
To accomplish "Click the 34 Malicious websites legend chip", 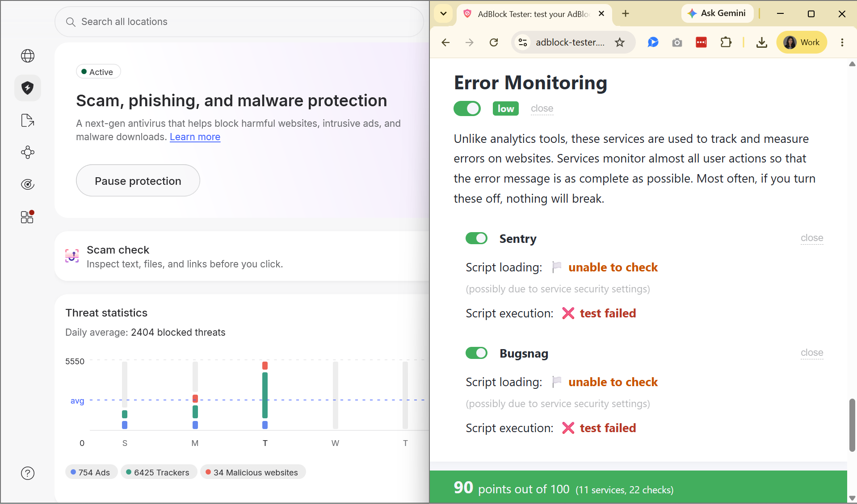I will point(252,472).
